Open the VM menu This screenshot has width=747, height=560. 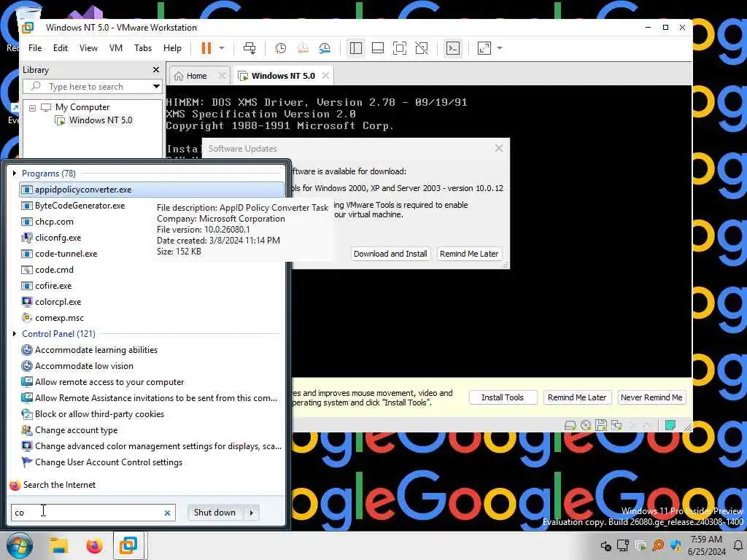pos(116,48)
